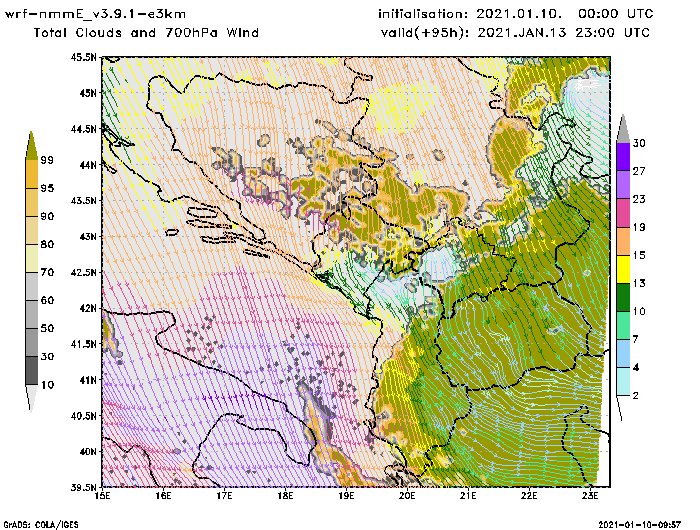The width and height of the screenshot is (700, 530).
Task: Choose the 13–15 yellow wind legend swatch
Action: pos(623,269)
